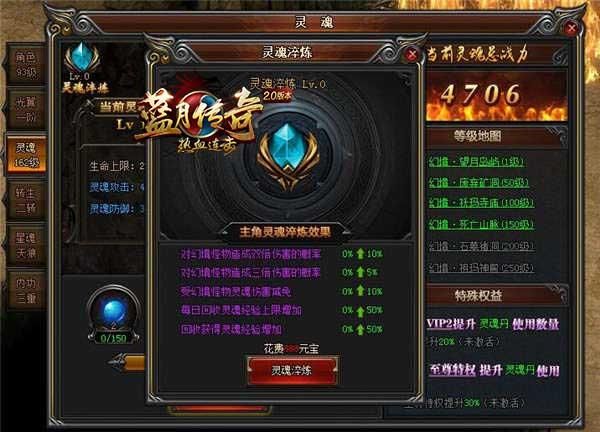Click the VIP2提升 privilege link
The width and height of the screenshot is (600, 432).
pos(451,324)
